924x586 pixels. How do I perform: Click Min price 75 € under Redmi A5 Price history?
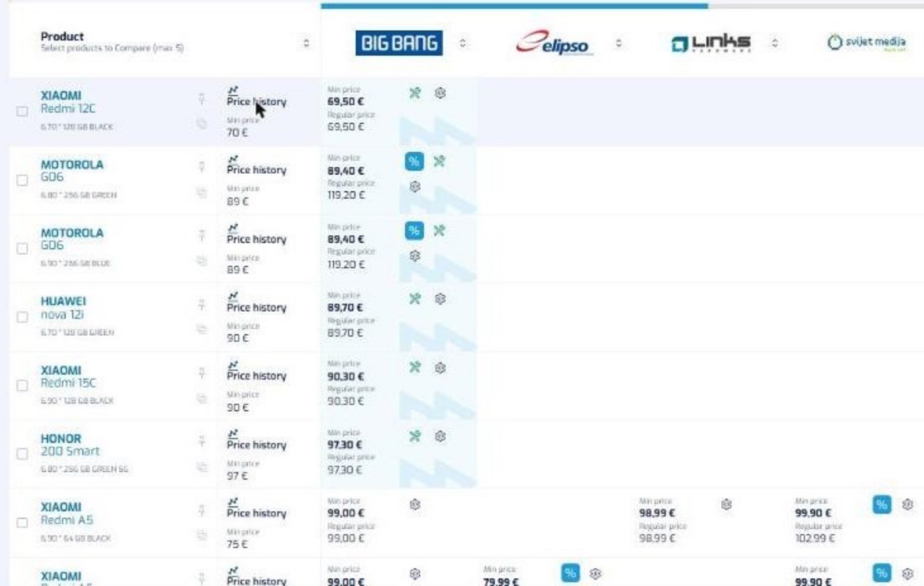238,544
